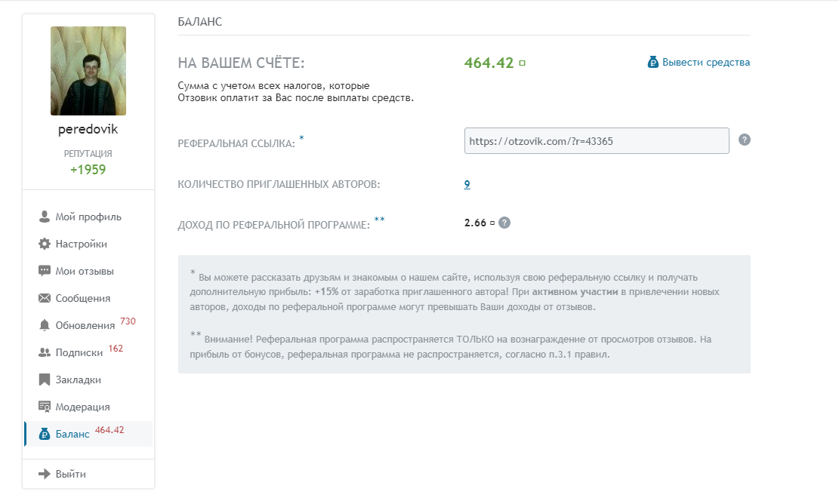Click the money bag icon for Баланс
Image resolution: width=839 pixels, height=504 pixels.
click(44, 434)
